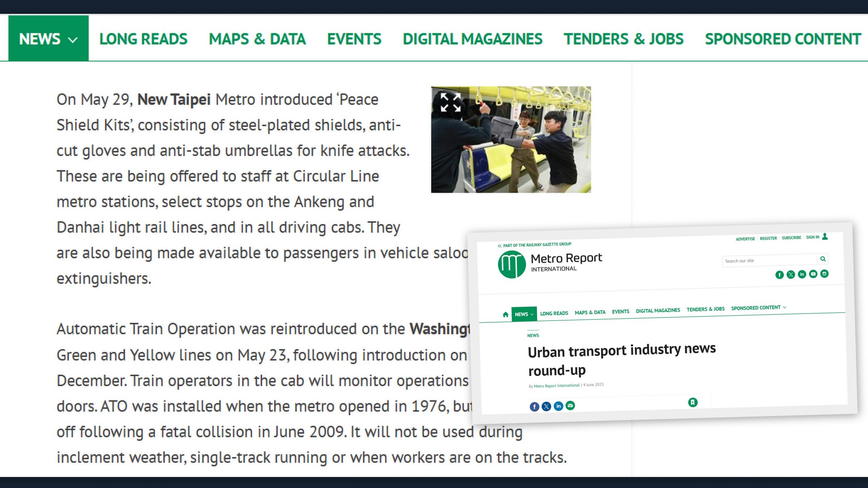The height and width of the screenshot is (488, 868).
Task: Click the SUBSCRIBE link in inset header
Action: click(x=791, y=238)
